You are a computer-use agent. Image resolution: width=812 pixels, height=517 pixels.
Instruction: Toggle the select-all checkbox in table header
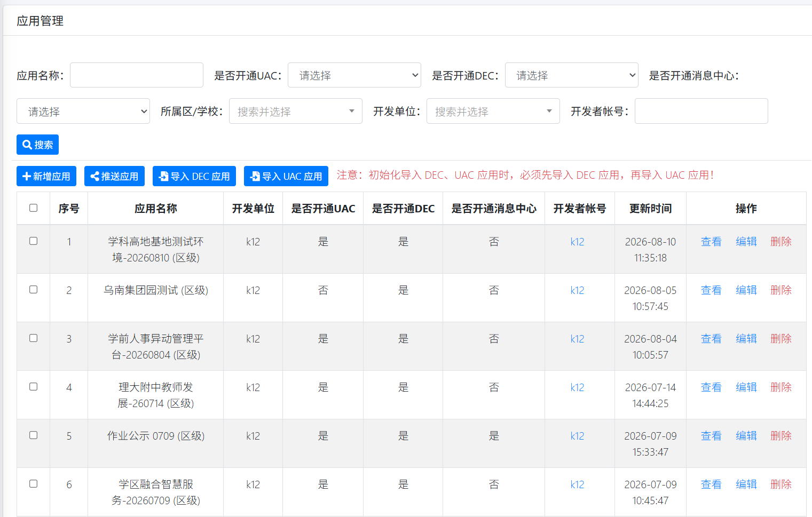(33, 208)
